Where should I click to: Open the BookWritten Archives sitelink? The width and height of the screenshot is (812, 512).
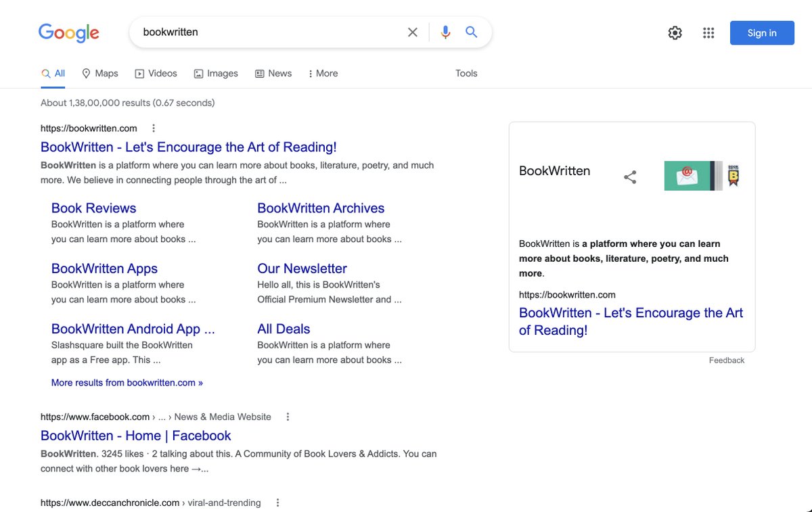[x=321, y=208]
